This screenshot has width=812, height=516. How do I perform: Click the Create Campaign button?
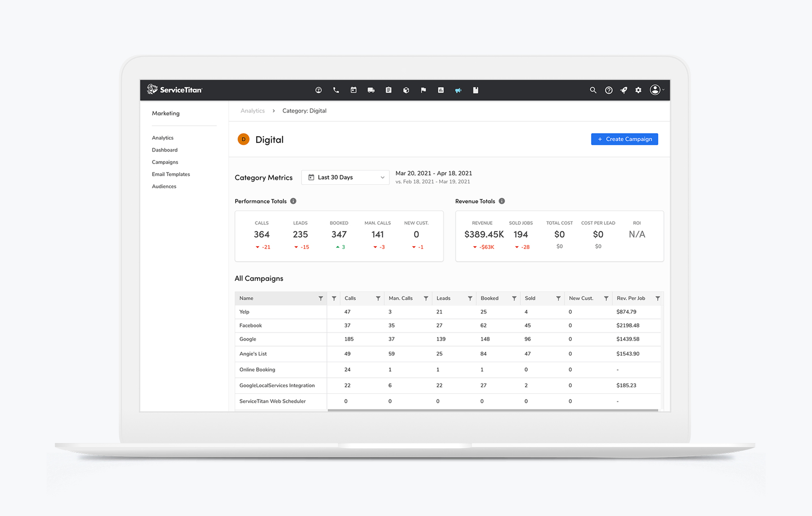coord(624,139)
